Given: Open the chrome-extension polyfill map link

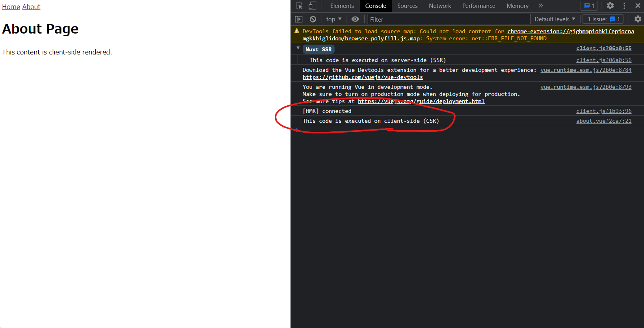Looking at the screenshot, I should [x=468, y=35].
